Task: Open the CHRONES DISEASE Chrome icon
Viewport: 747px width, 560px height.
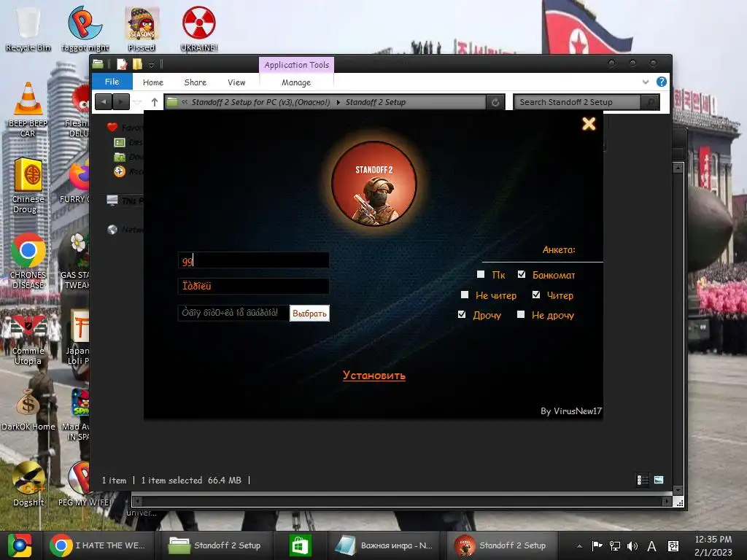Action: point(28,261)
